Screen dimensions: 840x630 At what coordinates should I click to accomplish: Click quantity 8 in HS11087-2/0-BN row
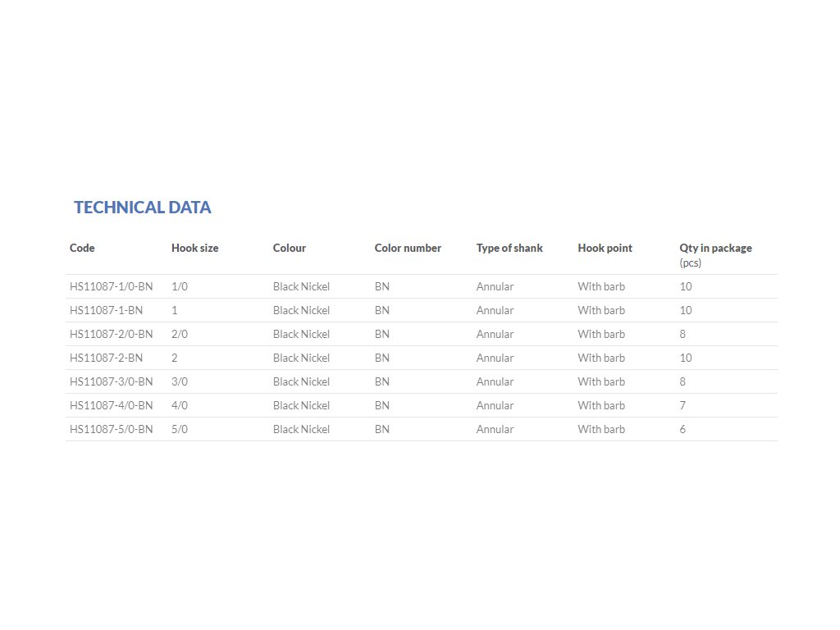click(682, 335)
